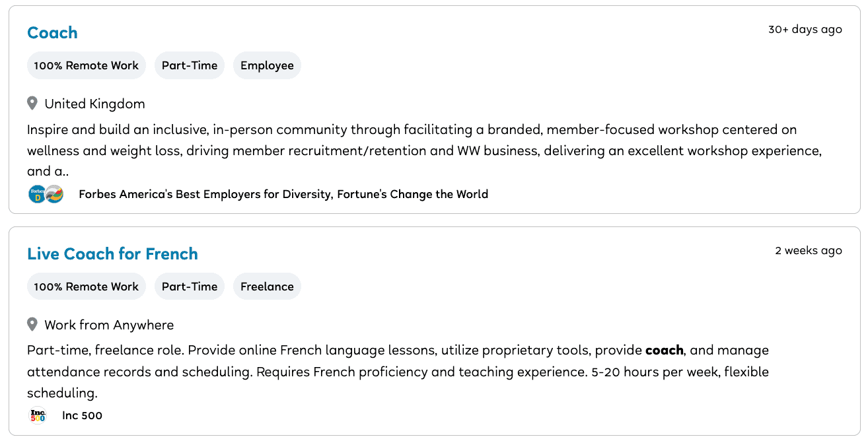
Task: Click the Work from Anywhere location text
Action: click(x=109, y=325)
